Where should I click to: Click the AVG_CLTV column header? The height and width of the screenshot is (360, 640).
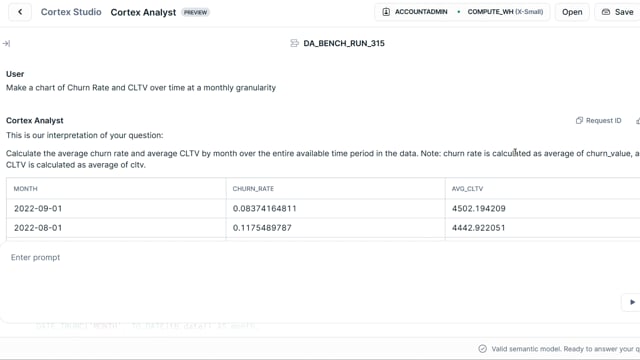[x=467, y=189]
